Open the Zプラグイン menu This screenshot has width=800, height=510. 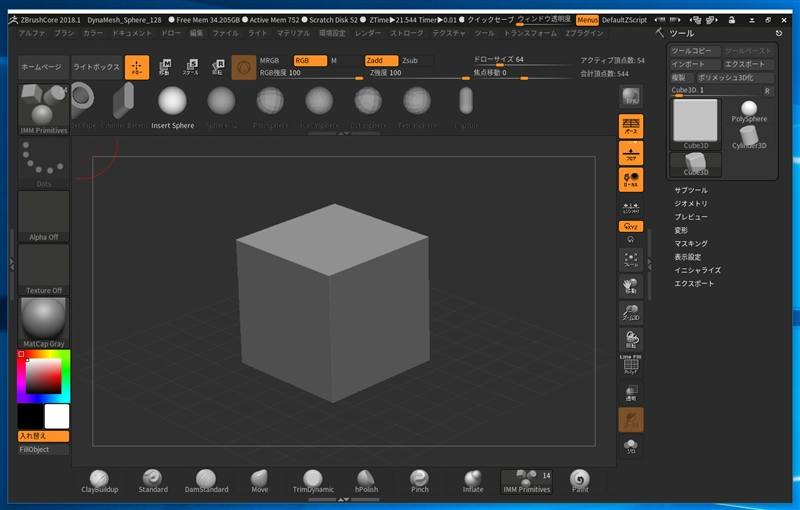(x=584, y=33)
